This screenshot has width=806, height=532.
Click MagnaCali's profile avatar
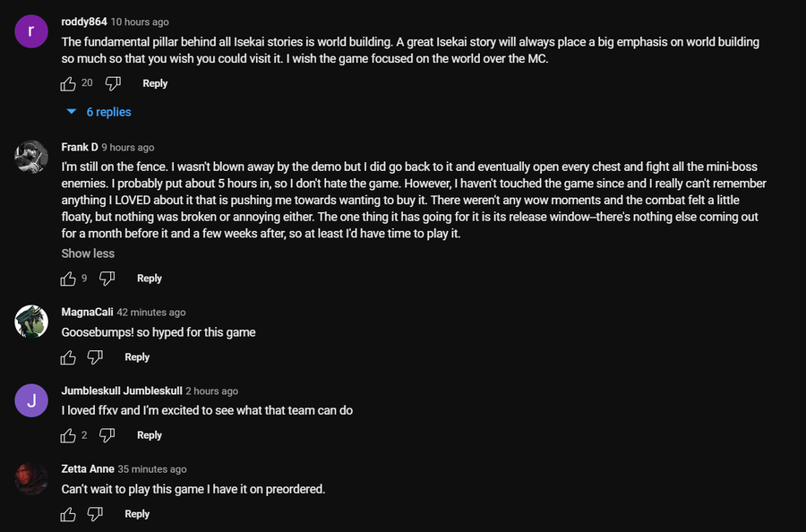(31, 322)
